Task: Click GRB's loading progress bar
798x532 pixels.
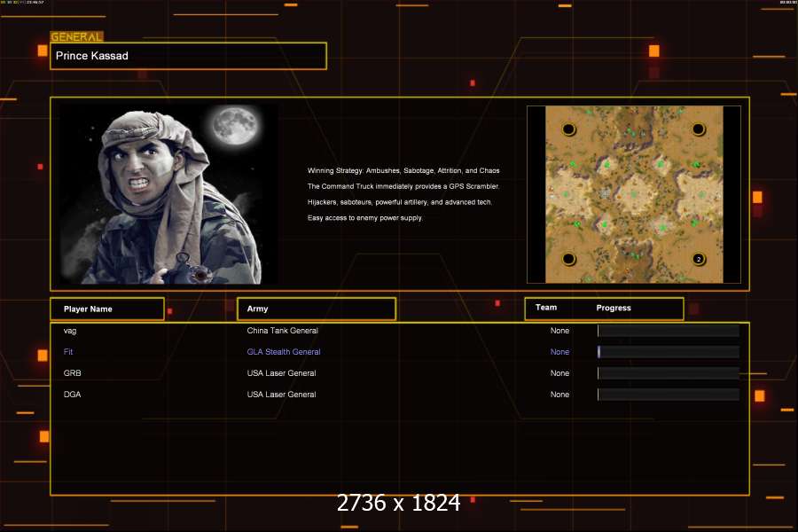Action: (x=669, y=373)
